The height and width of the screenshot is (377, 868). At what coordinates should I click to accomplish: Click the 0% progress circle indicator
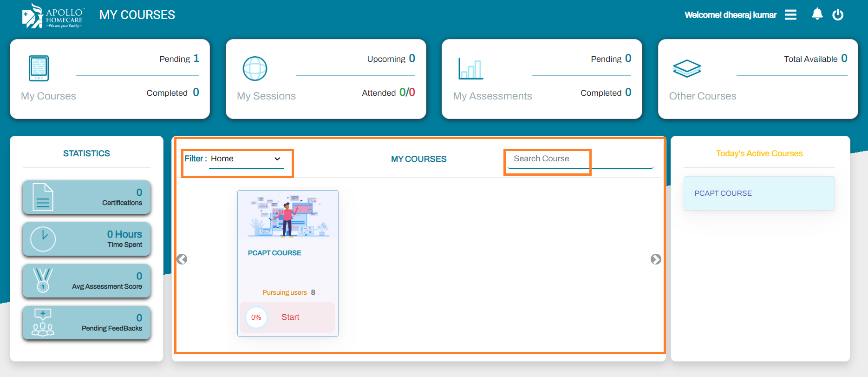[256, 317]
